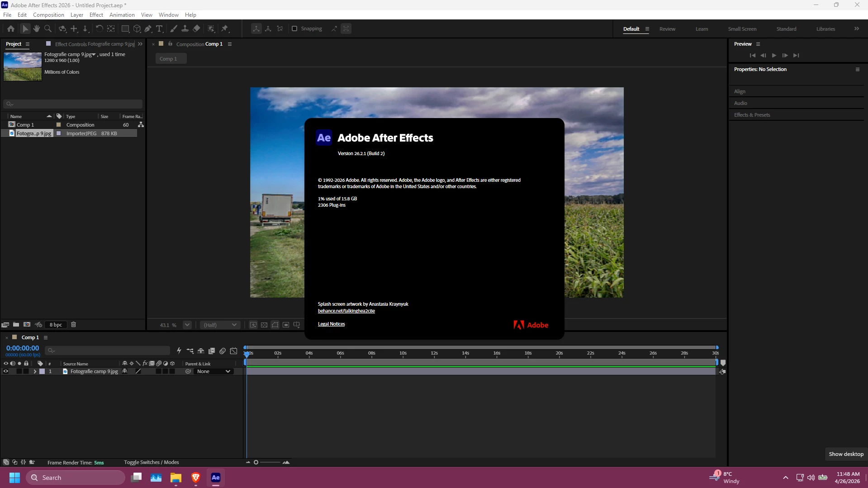Click the motion blur enable icon in timeline

223,351
